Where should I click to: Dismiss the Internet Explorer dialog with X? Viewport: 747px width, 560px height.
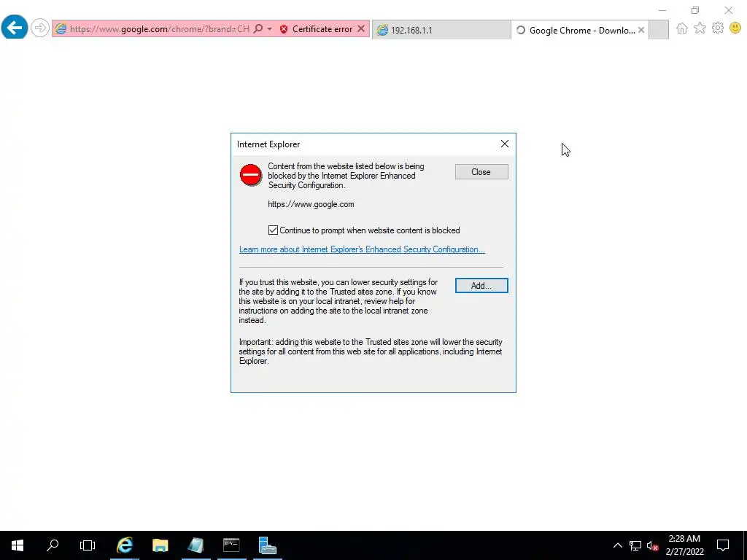click(505, 144)
